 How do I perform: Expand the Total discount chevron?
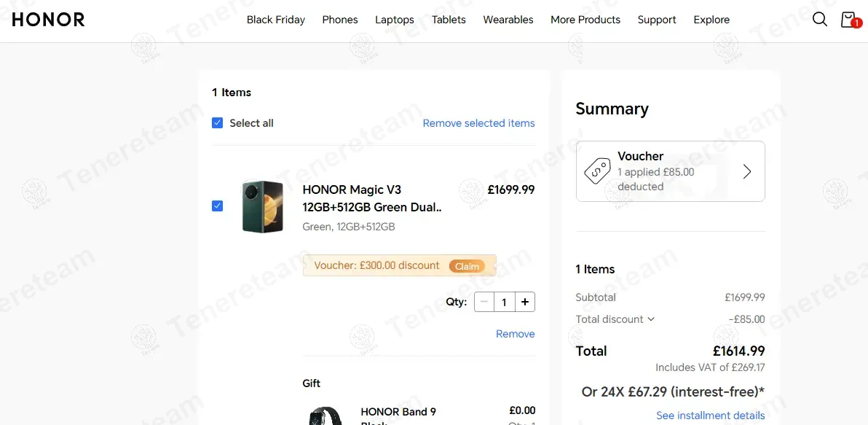(651, 319)
